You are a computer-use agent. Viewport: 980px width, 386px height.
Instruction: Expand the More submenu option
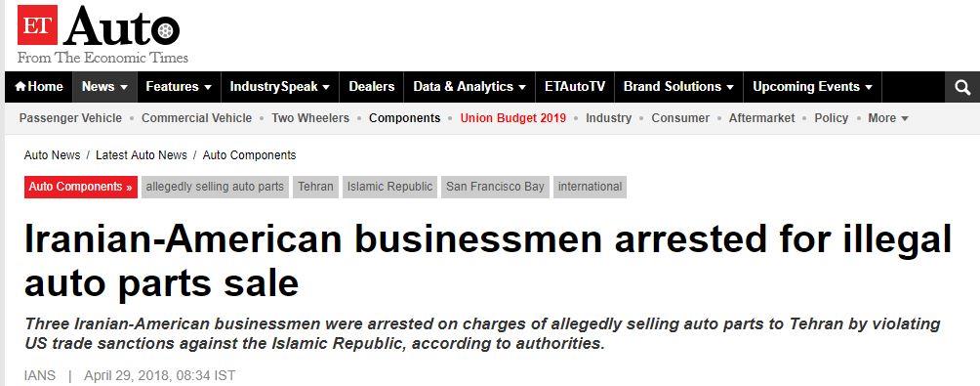(888, 118)
